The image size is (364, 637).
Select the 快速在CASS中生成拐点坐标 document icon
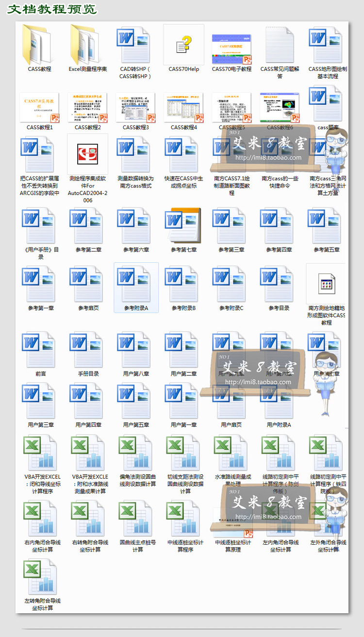point(182,155)
